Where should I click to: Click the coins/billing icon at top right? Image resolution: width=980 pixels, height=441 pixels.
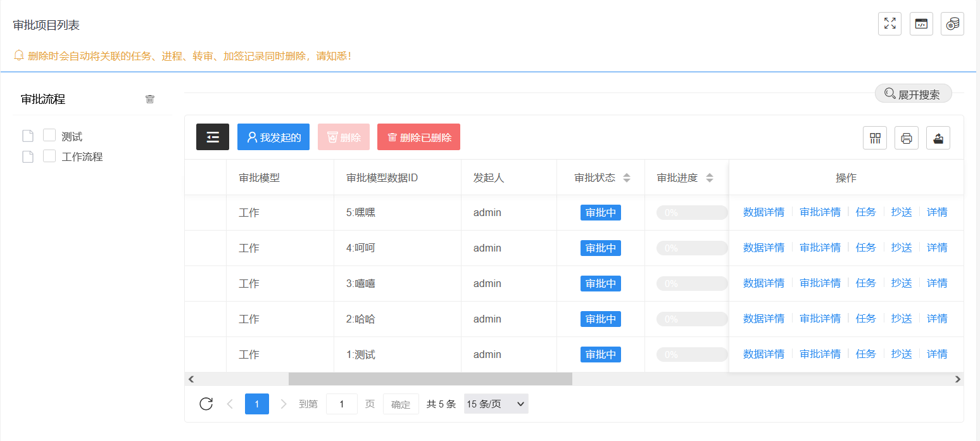pos(952,23)
